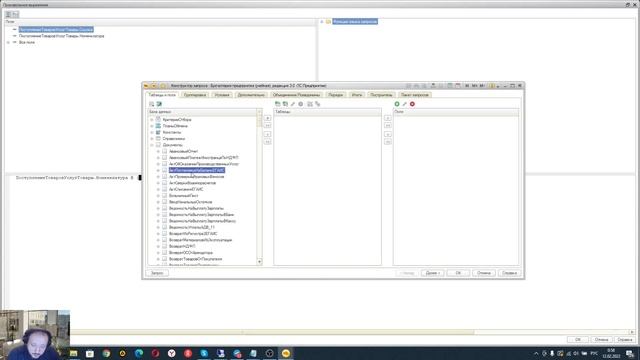Add selected table field to fields (single arrow)
640x360 pixels.
click(388, 118)
